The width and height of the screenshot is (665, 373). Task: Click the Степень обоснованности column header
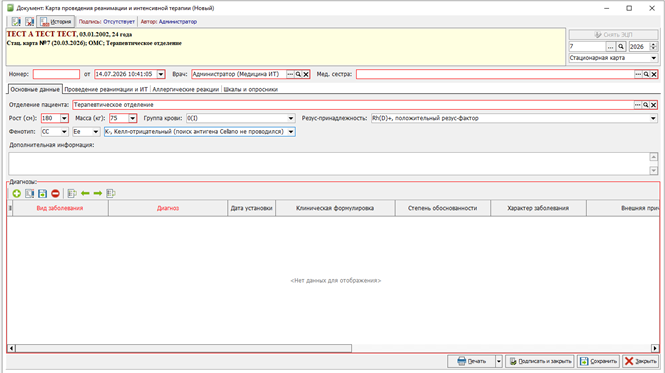443,208
